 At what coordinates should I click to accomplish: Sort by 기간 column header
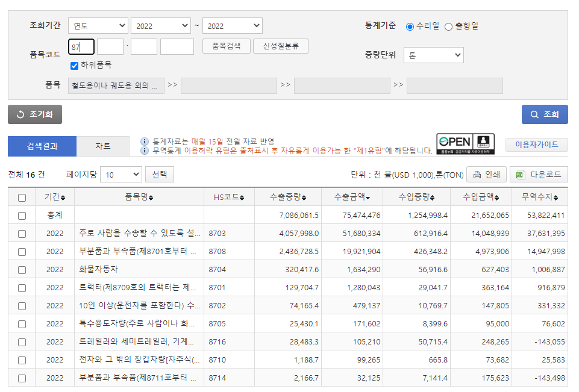tap(55, 197)
